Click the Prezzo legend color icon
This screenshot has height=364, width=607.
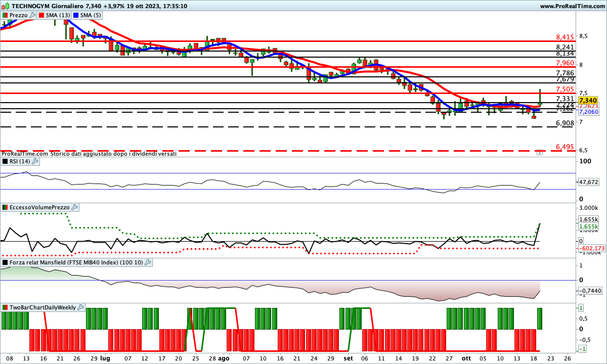[x=6, y=15]
